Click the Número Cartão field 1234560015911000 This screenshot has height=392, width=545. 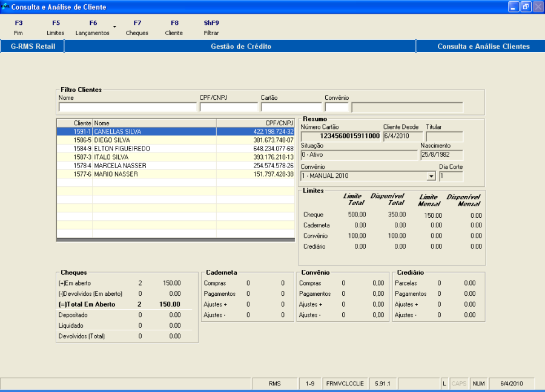coord(340,136)
